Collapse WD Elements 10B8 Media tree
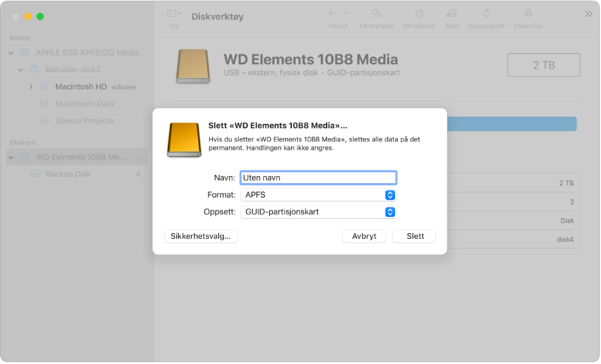 coord(11,157)
